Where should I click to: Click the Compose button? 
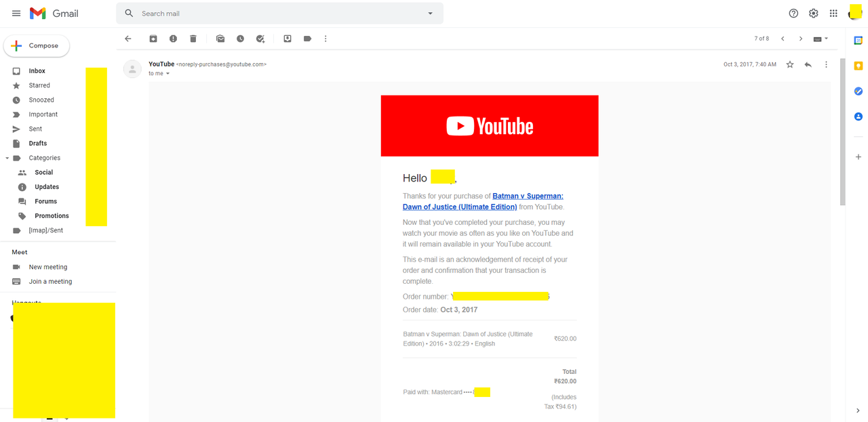click(37, 45)
